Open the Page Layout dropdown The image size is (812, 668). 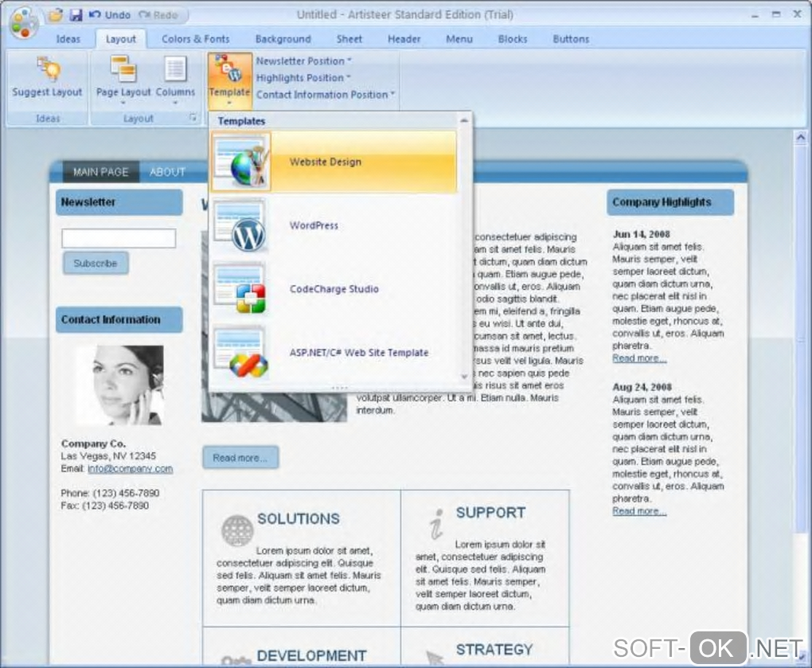tap(123, 80)
